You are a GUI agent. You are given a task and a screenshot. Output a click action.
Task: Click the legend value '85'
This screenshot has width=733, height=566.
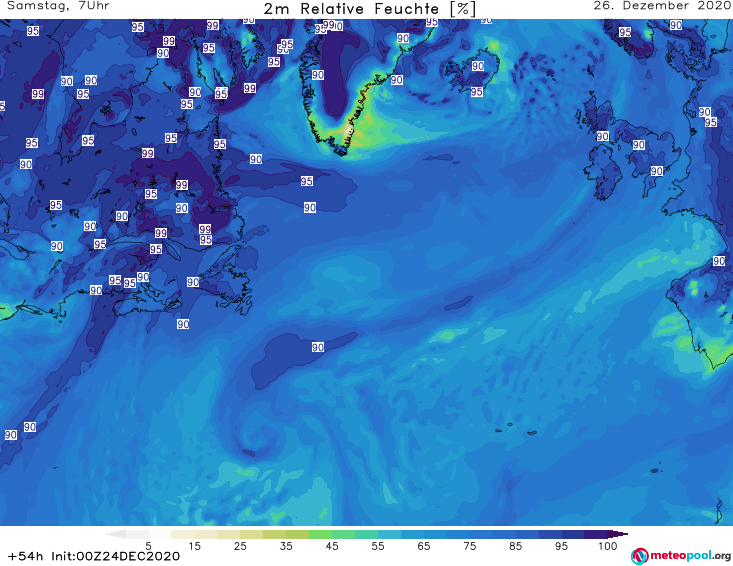point(516,546)
